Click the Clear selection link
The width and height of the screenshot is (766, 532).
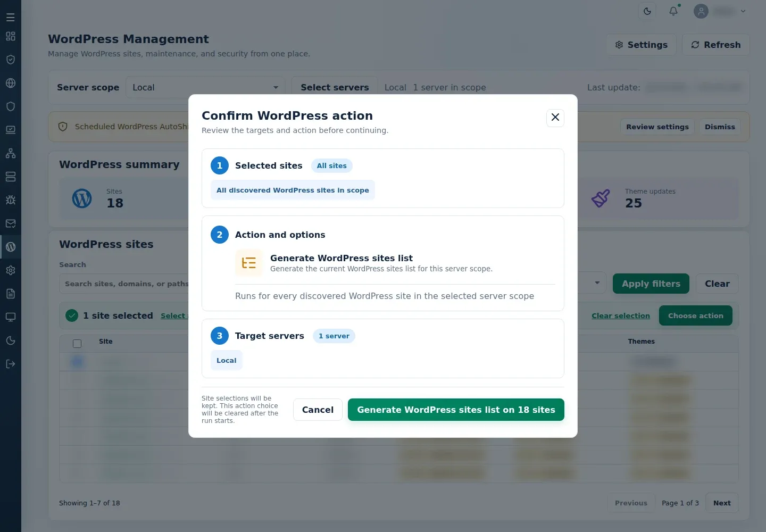621,315
